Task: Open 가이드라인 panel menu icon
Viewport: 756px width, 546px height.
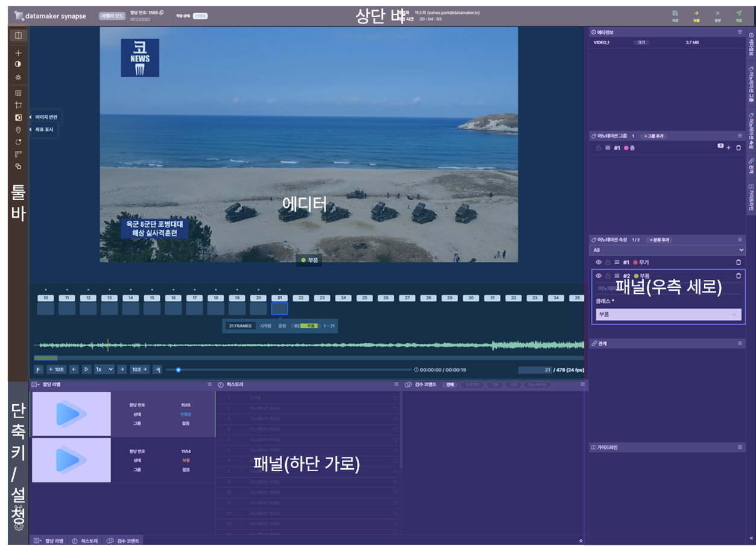Action: click(740, 448)
